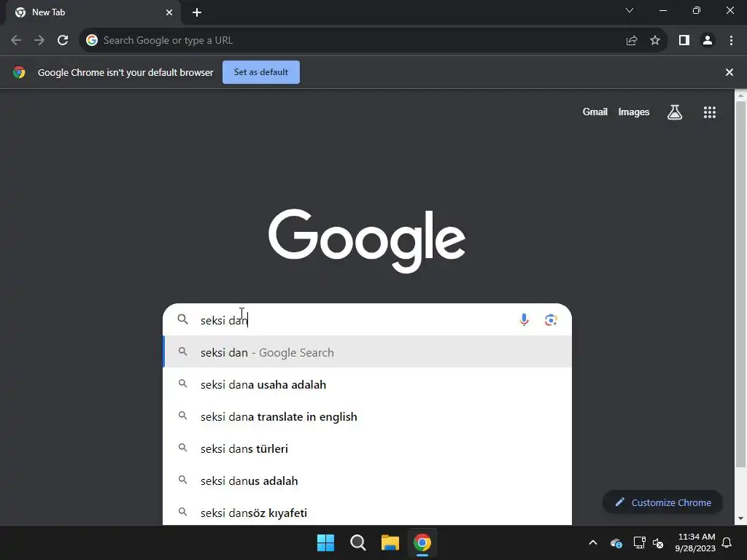Dismiss the default browser notification bar
This screenshot has height=560, width=747.
pyautogui.click(x=729, y=72)
